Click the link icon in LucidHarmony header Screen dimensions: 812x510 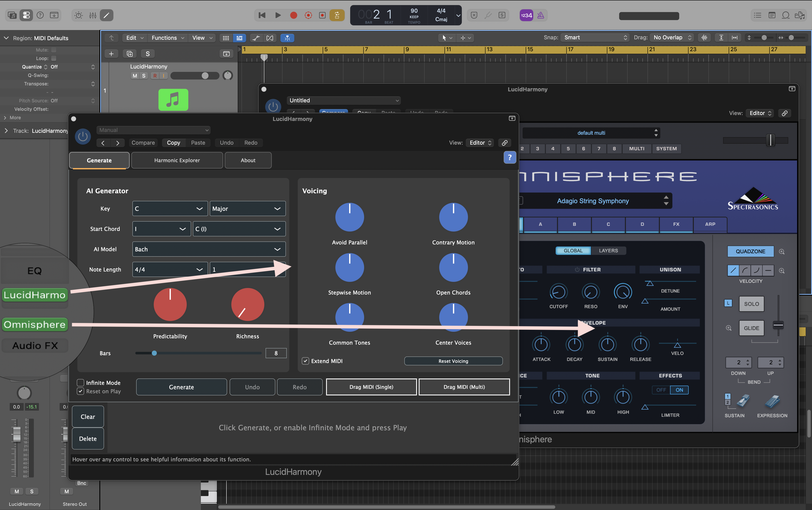pyautogui.click(x=505, y=143)
